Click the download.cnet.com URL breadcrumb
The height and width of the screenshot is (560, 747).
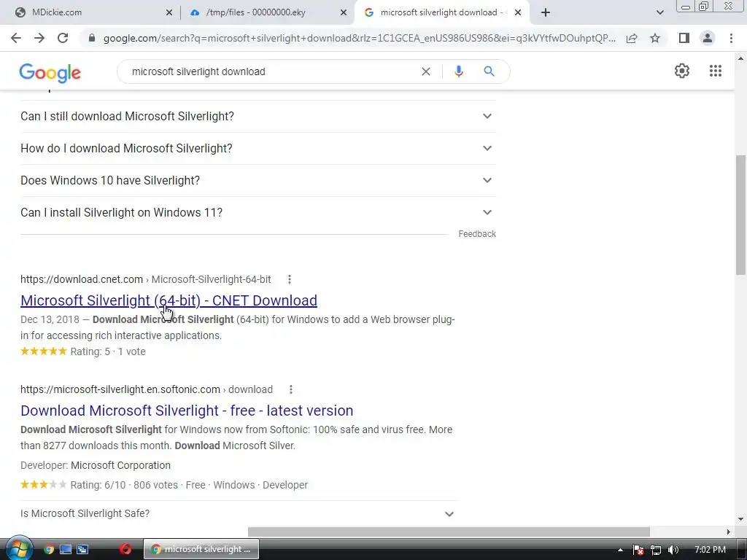click(x=145, y=279)
